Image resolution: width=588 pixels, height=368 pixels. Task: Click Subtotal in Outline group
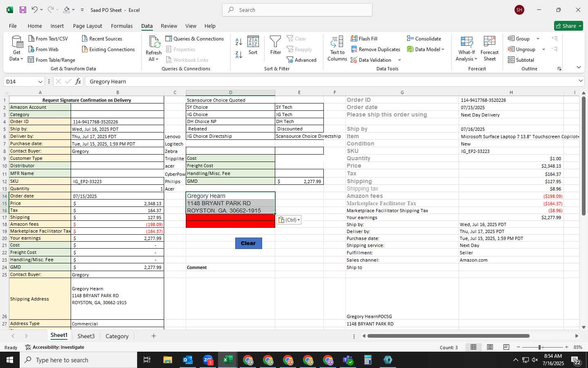point(521,60)
